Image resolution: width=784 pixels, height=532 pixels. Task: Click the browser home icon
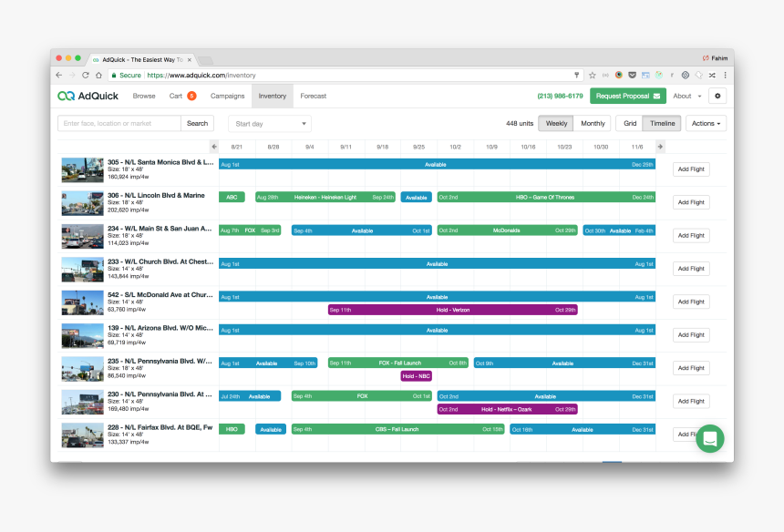[x=99, y=75]
